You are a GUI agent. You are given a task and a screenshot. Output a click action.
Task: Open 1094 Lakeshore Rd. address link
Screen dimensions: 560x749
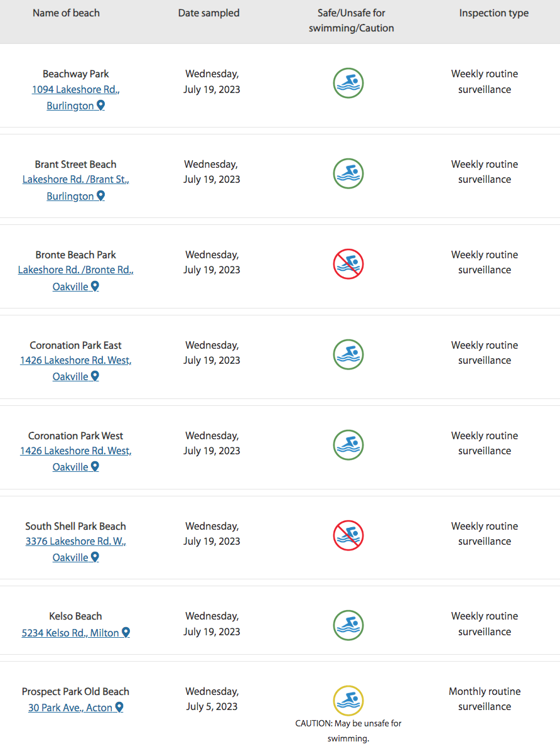click(75, 89)
